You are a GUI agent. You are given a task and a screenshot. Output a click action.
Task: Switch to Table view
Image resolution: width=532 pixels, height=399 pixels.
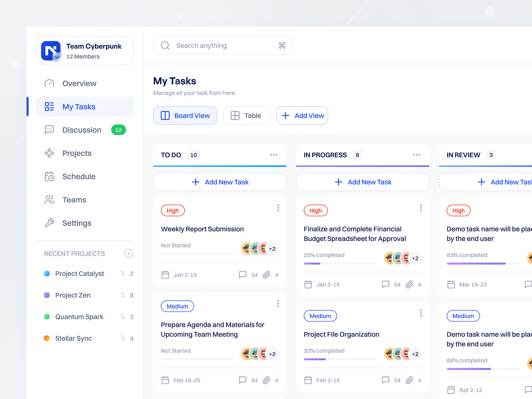tap(246, 115)
